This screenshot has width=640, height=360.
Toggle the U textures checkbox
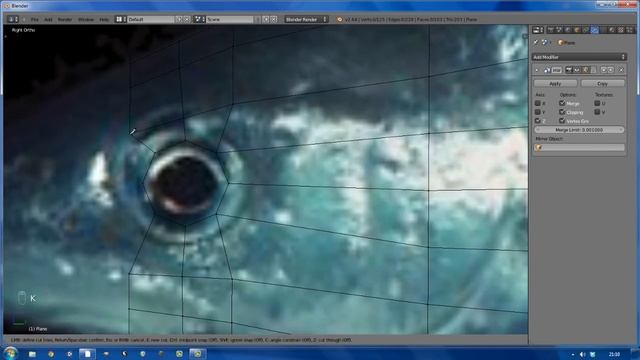[x=598, y=103]
